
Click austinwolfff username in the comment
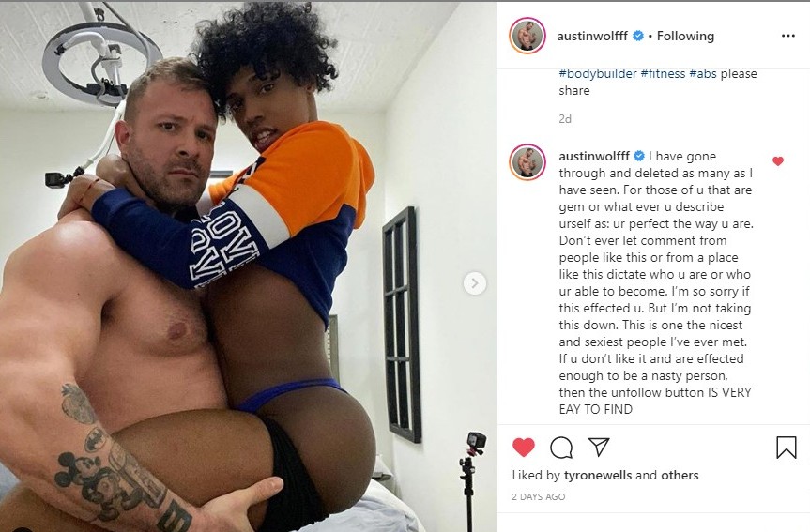click(x=594, y=156)
